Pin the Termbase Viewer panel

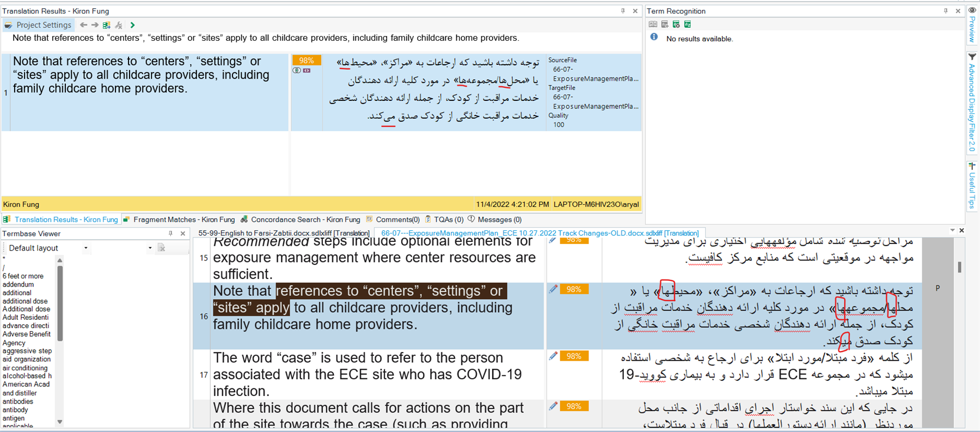pyautogui.click(x=170, y=233)
